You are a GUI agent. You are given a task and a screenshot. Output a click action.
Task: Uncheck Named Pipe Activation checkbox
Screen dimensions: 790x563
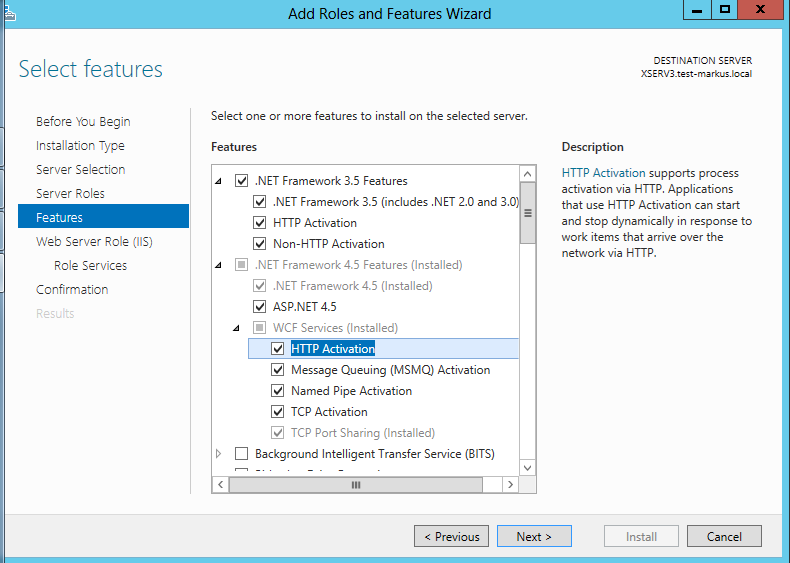click(x=278, y=391)
